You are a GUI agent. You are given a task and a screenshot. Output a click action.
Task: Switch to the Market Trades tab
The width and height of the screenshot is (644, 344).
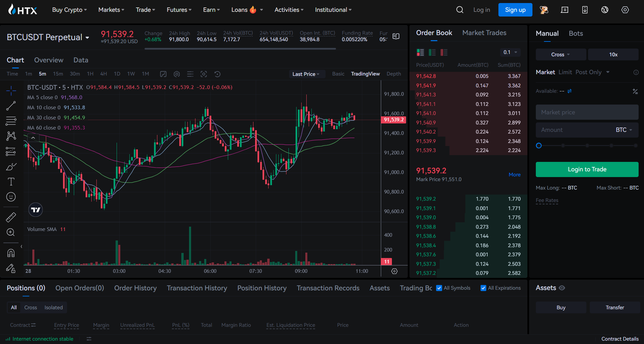[x=484, y=33]
